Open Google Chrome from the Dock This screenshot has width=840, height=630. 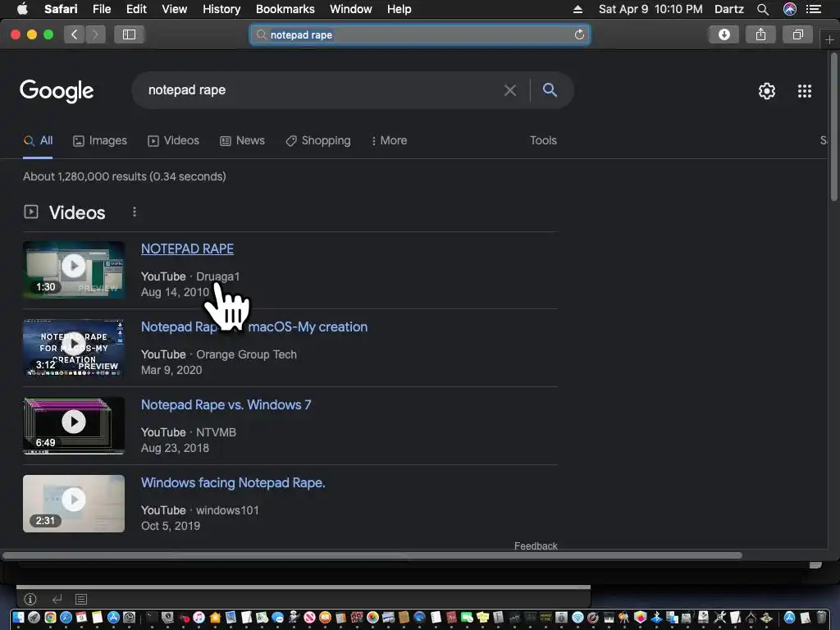tap(50, 618)
